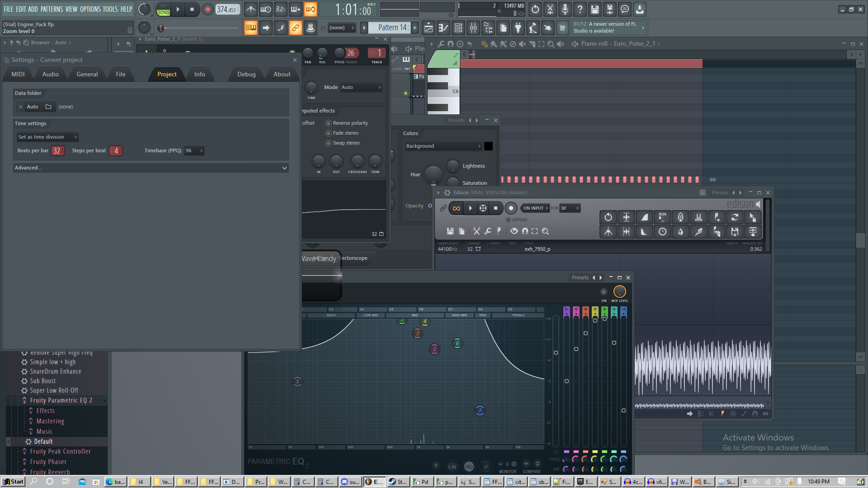Image resolution: width=868 pixels, height=488 pixels.
Task: Toggle Reverse polarity option
Action: [x=329, y=123]
